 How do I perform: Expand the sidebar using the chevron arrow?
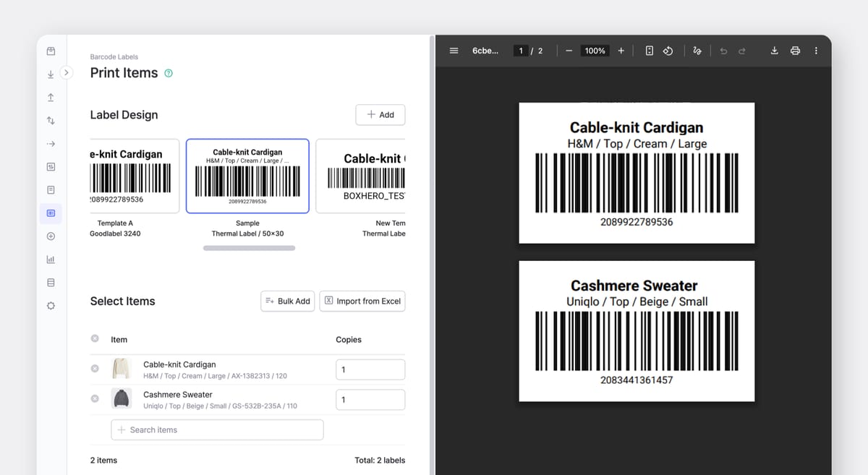(66, 73)
